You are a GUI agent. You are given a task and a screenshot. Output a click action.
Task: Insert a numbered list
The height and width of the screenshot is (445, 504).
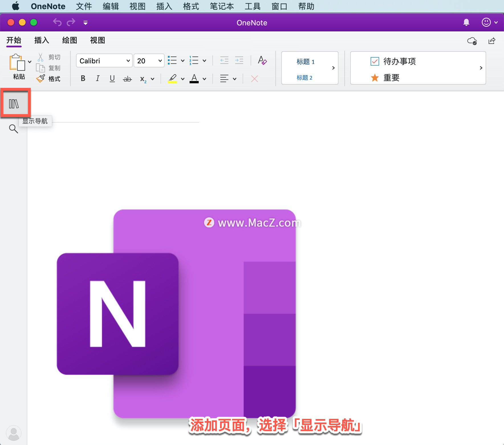click(x=194, y=60)
